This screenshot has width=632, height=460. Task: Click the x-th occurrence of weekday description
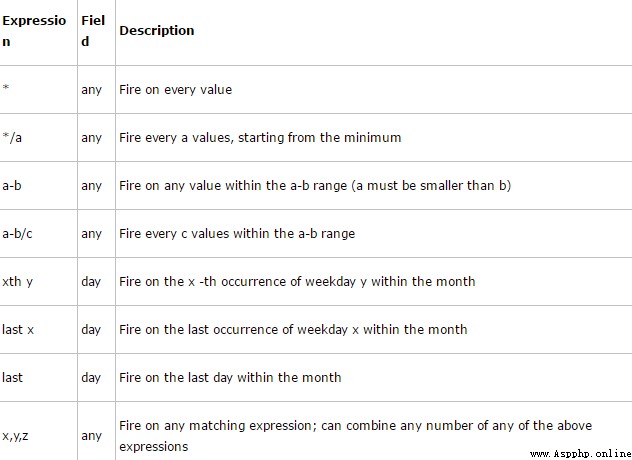click(x=297, y=281)
